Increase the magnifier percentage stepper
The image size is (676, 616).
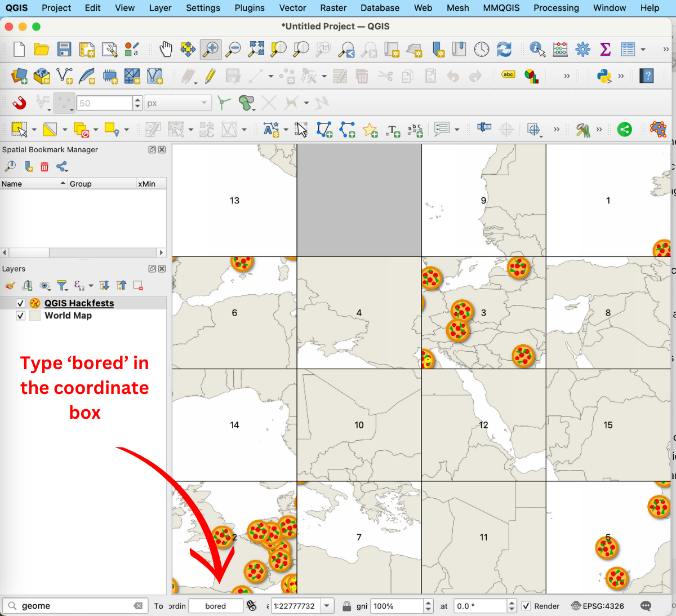click(428, 602)
